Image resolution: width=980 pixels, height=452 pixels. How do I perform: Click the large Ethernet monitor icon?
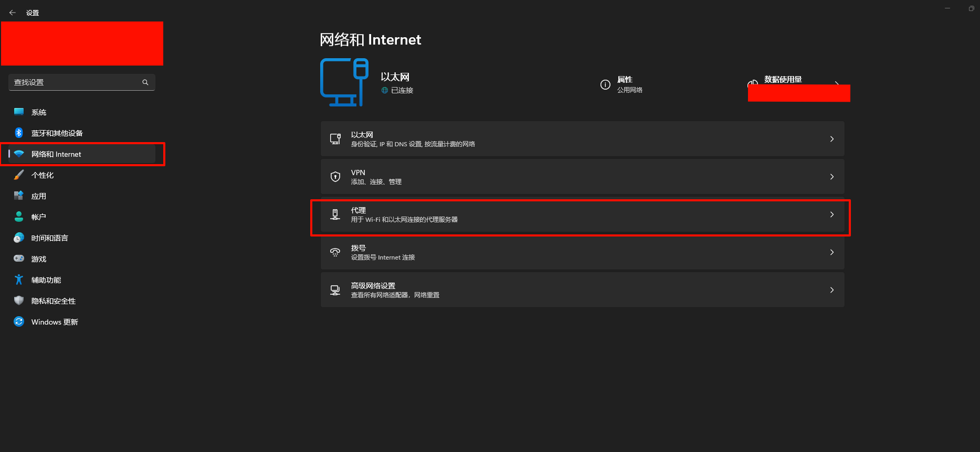pos(344,82)
